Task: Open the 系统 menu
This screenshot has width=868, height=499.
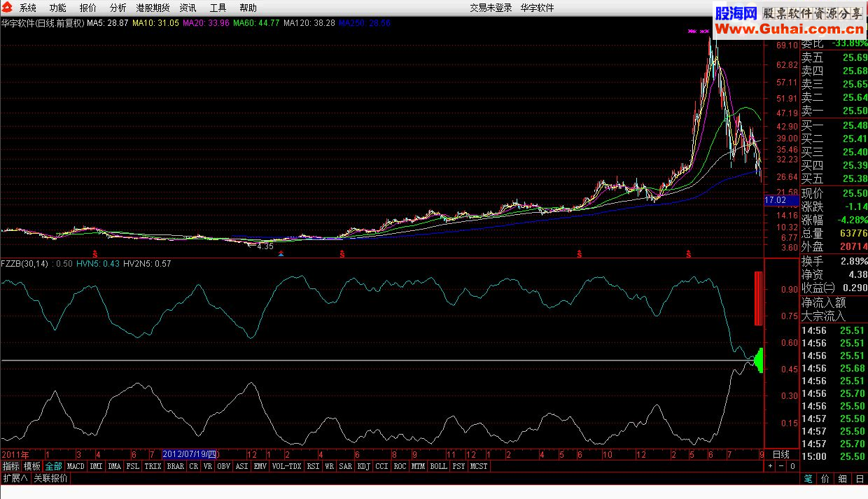Action: tap(28, 8)
